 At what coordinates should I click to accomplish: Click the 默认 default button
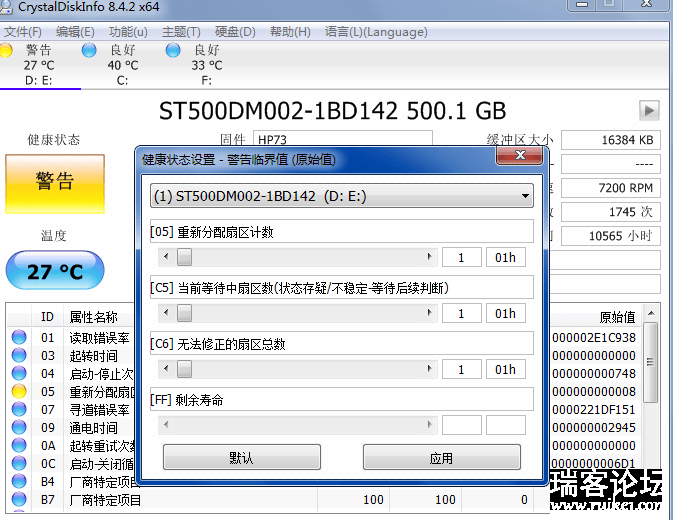242,457
